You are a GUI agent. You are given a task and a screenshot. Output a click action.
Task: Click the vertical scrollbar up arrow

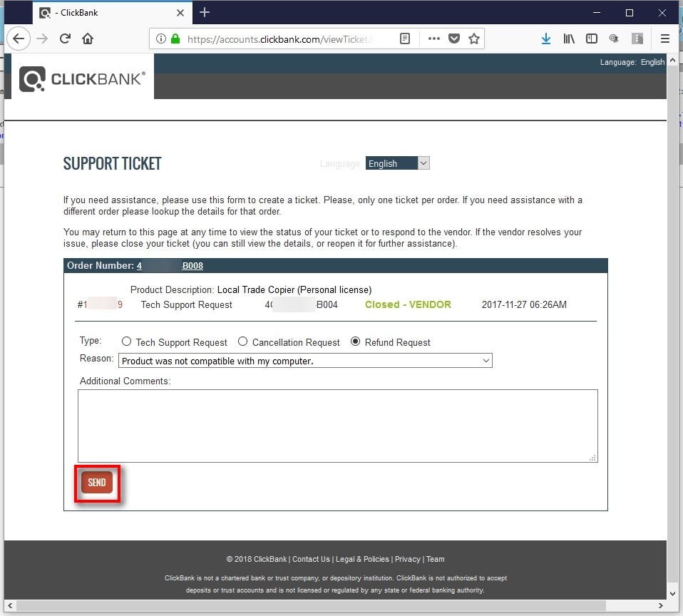pyautogui.click(x=672, y=60)
